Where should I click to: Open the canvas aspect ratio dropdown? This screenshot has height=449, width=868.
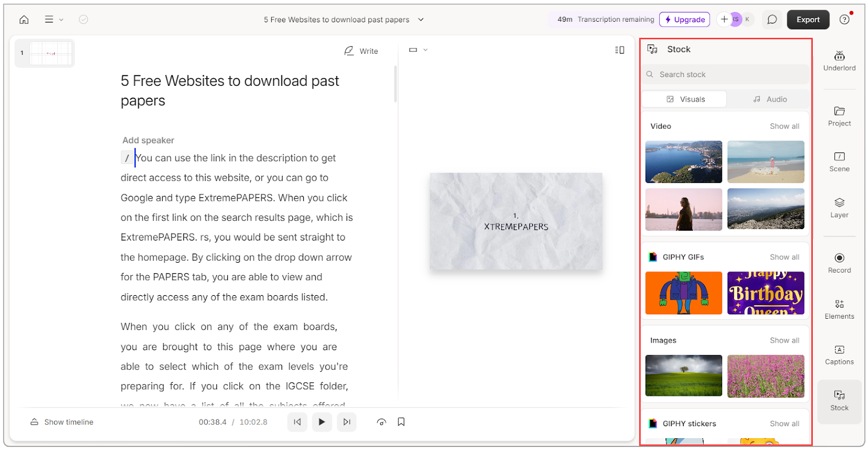(x=418, y=50)
